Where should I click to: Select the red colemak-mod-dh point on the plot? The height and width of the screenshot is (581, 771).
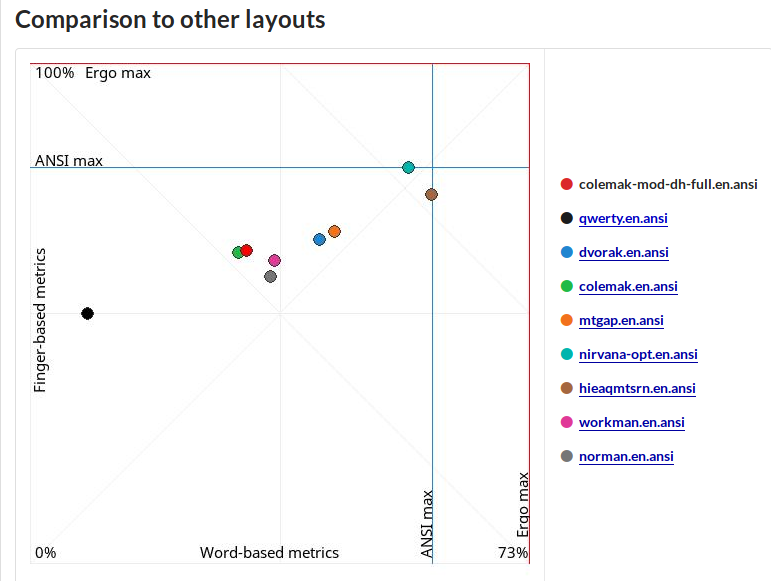pos(247,250)
